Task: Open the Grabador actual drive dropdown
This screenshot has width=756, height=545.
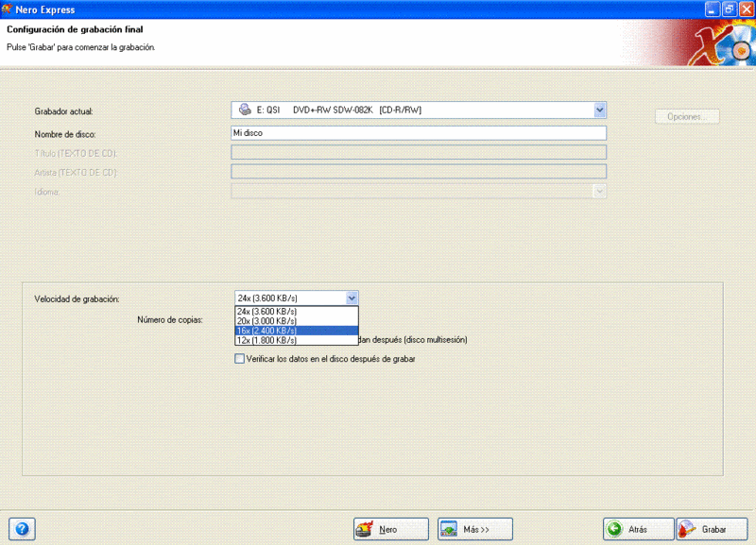Action: 599,110
